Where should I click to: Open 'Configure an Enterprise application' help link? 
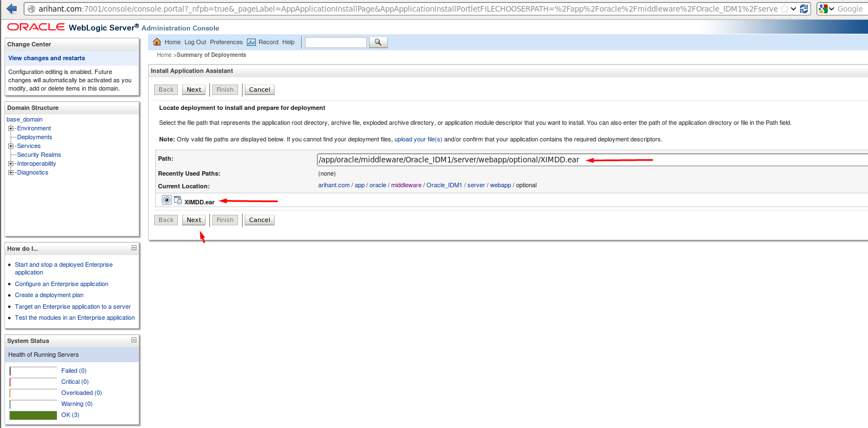[x=61, y=284]
